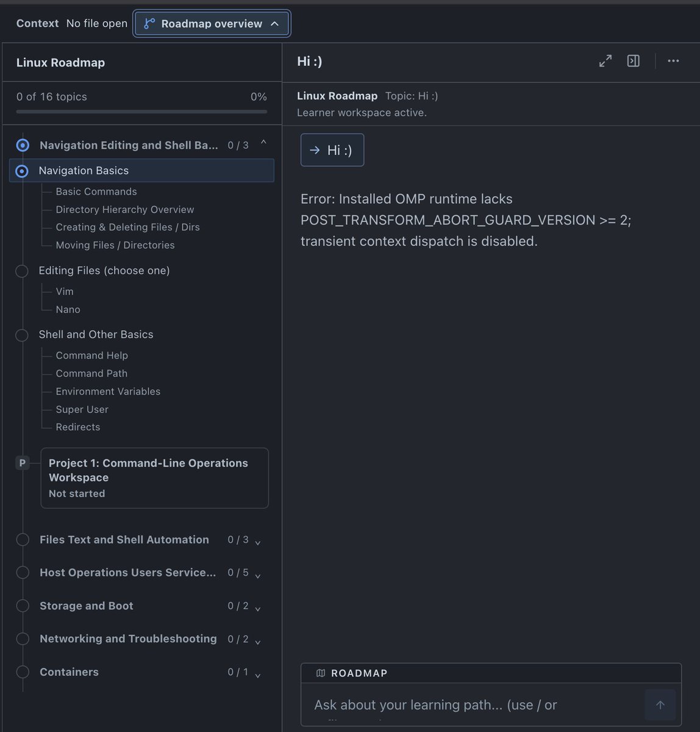Open Creating & Deleting Files / Dirs
The width and height of the screenshot is (700, 732).
(127, 227)
